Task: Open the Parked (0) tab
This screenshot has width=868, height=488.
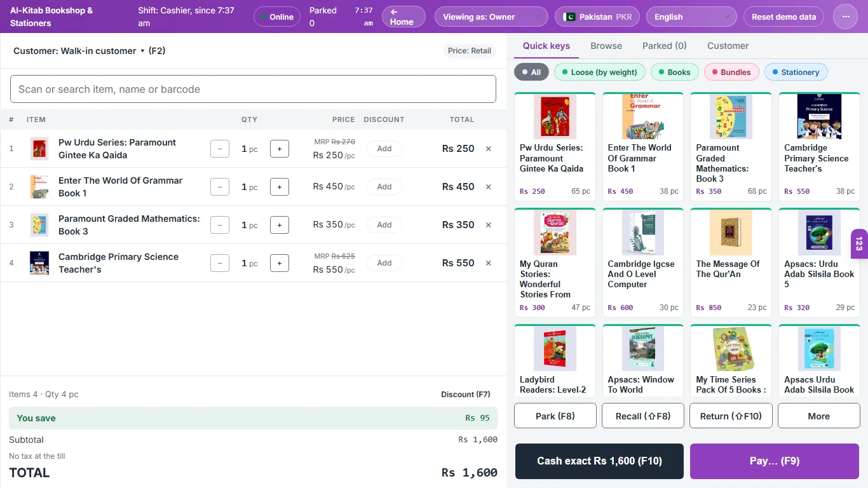Action: point(665,46)
